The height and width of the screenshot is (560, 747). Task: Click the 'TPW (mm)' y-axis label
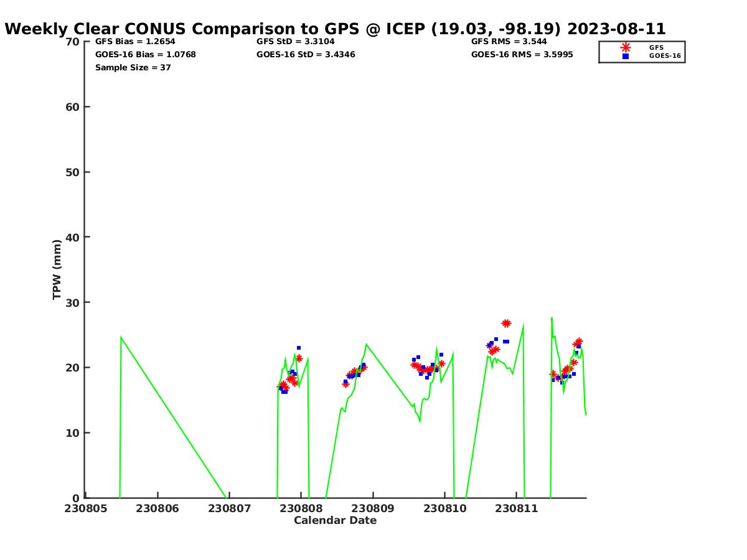pos(57,269)
